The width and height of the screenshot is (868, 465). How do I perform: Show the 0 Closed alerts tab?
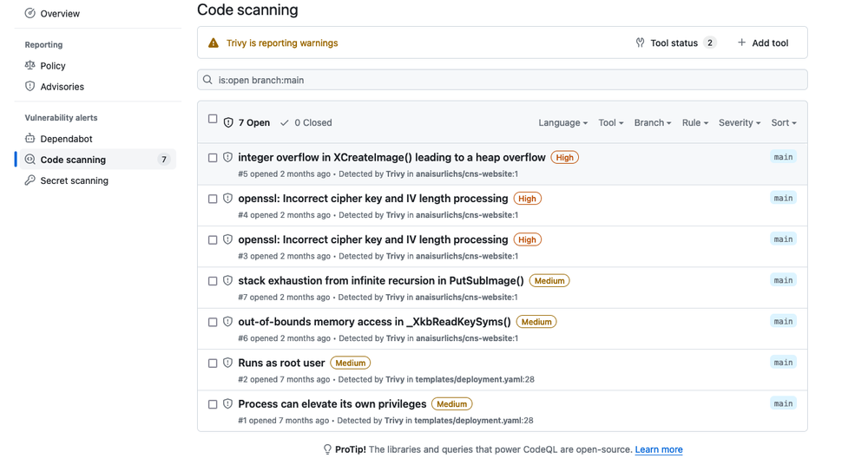tap(306, 123)
